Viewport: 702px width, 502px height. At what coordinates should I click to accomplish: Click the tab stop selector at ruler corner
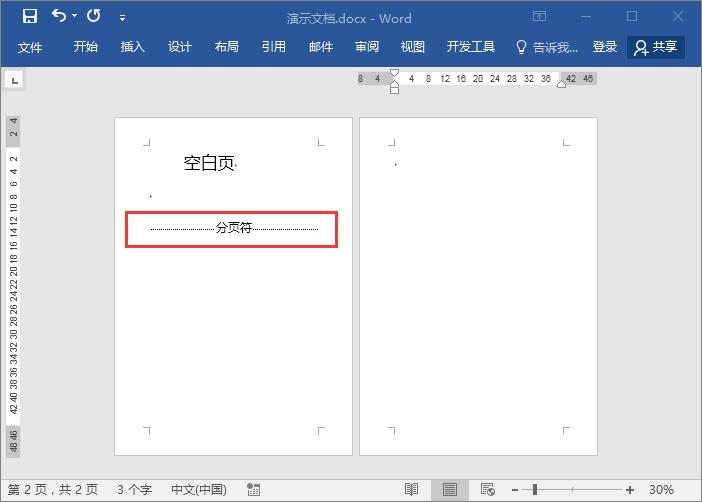pos(15,81)
